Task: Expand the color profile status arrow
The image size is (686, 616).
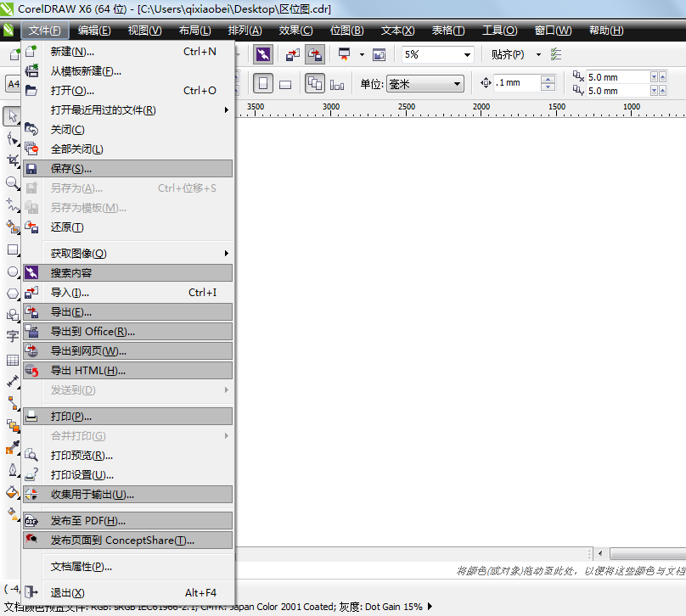Action: [x=430, y=607]
